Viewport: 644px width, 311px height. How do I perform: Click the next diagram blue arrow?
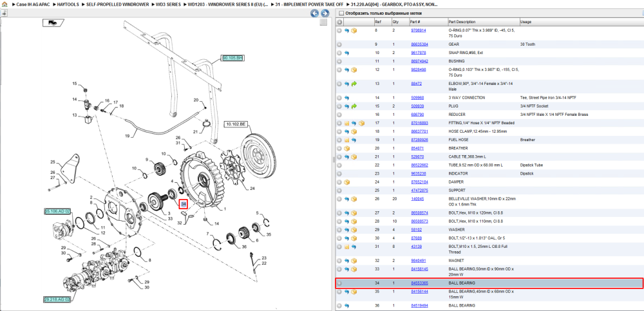pos(325,14)
